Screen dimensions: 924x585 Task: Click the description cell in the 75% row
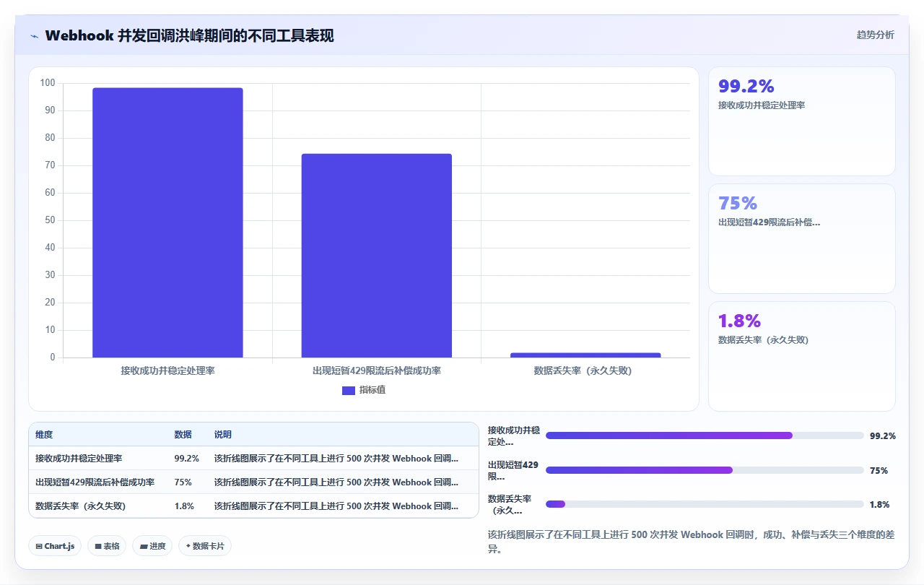(336, 482)
